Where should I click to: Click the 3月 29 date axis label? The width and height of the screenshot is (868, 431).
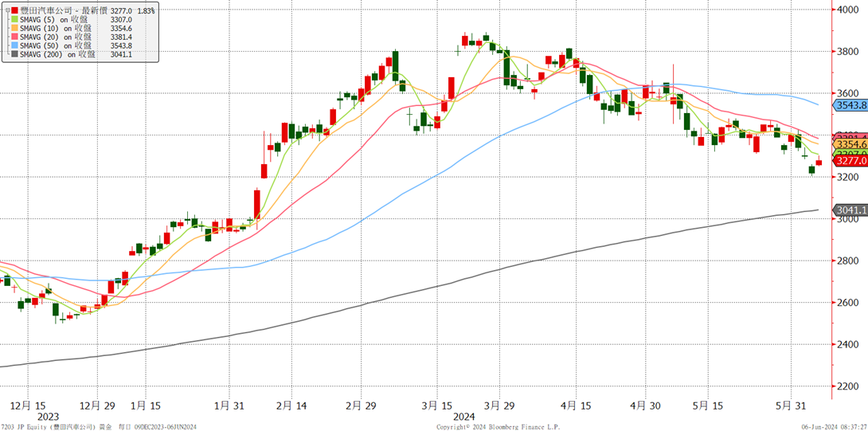coord(499,406)
